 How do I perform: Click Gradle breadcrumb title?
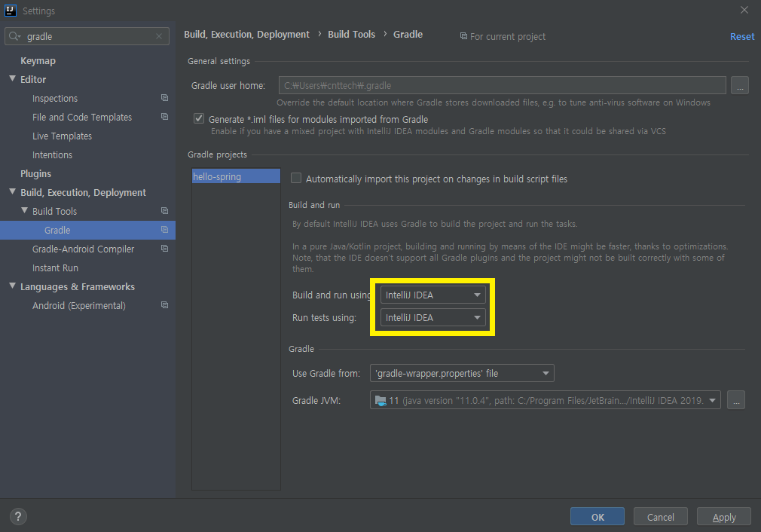(x=408, y=35)
